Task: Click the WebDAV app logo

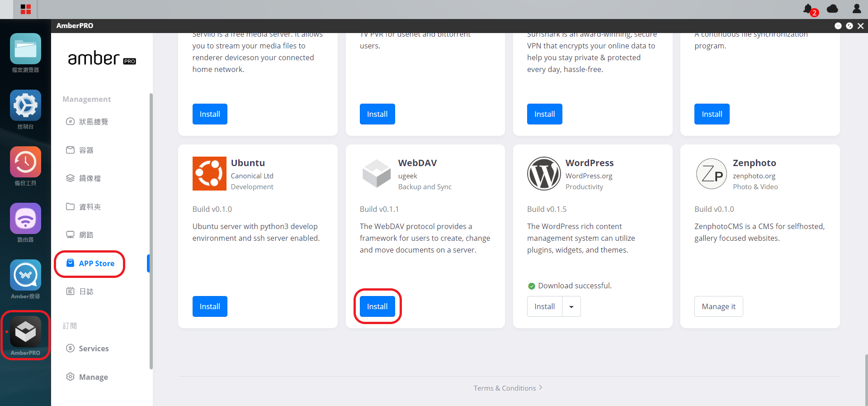Action: (x=377, y=173)
